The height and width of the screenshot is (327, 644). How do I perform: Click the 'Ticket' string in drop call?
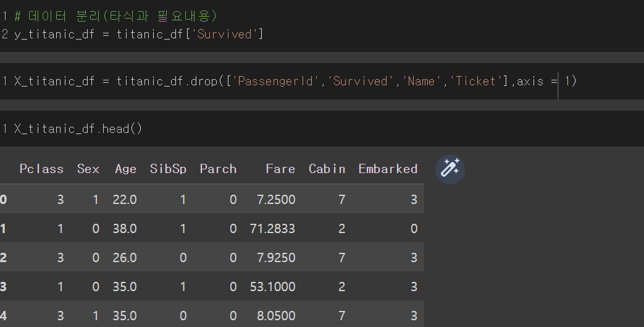[475, 82]
